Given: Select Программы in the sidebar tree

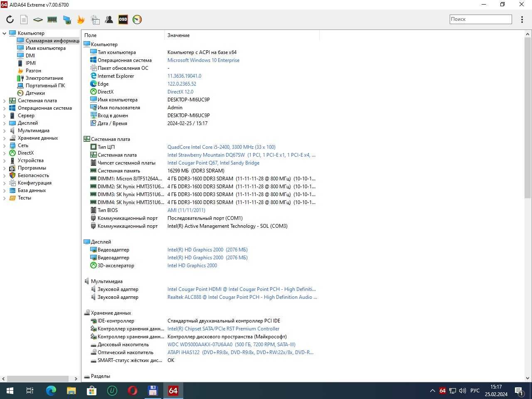Looking at the screenshot, I should click(32, 168).
